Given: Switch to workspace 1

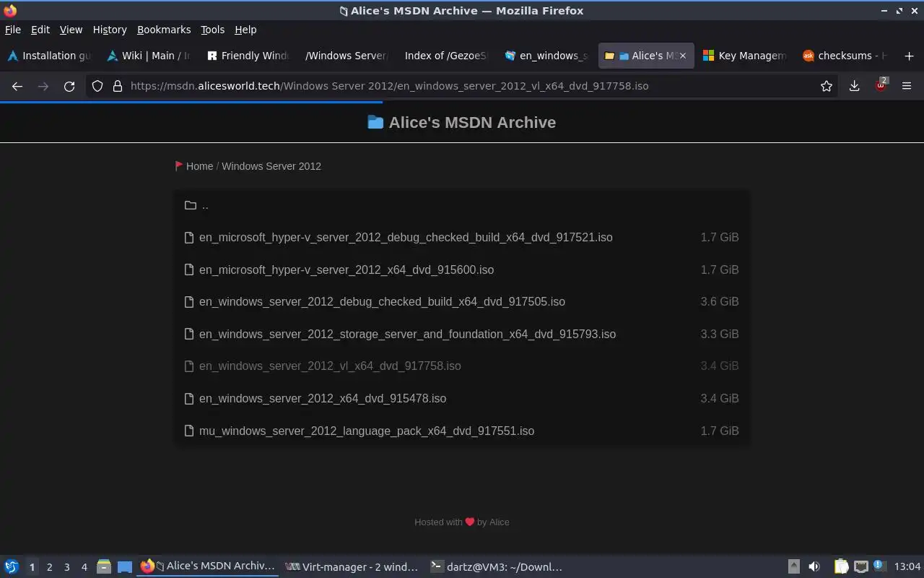Looking at the screenshot, I should coord(32,566).
